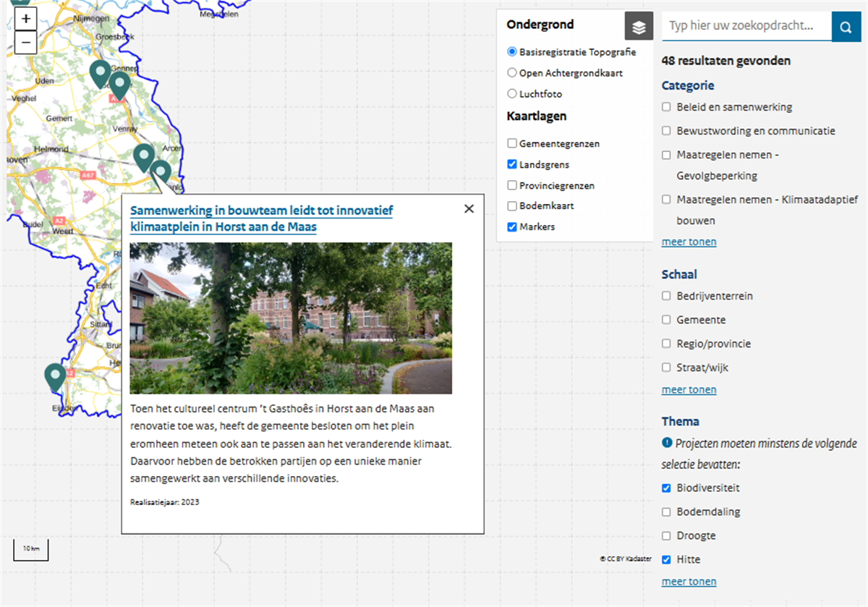
Task: Show more Schaal options via meer tonen
Action: click(x=689, y=390)
